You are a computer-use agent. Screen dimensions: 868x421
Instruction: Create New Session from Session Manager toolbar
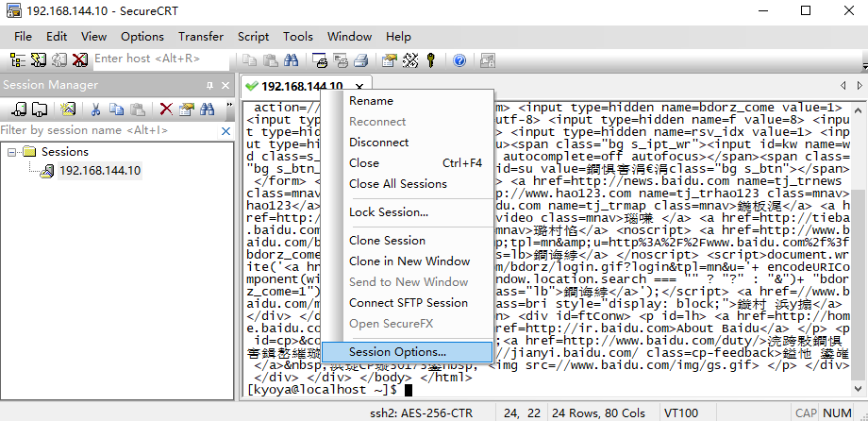click(x=68, y=109)
